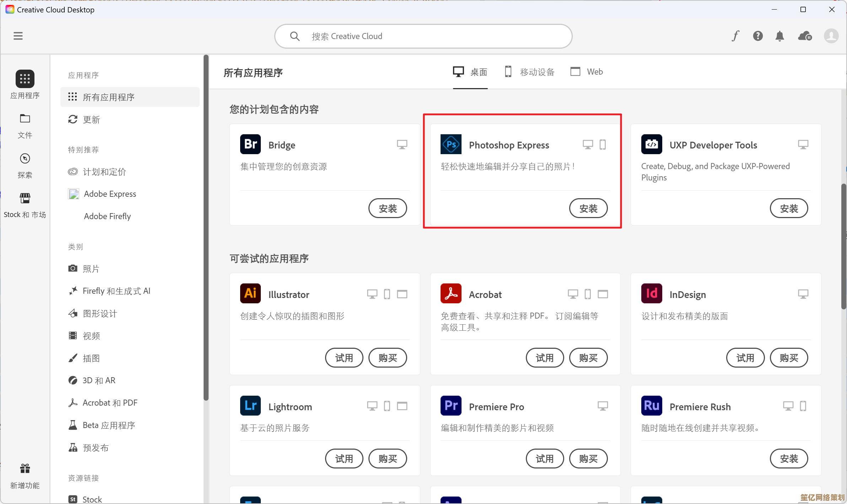This screenshot has width=847, height=504.
Task: Select Updates in the sidebar
Action: click(91, 120)
